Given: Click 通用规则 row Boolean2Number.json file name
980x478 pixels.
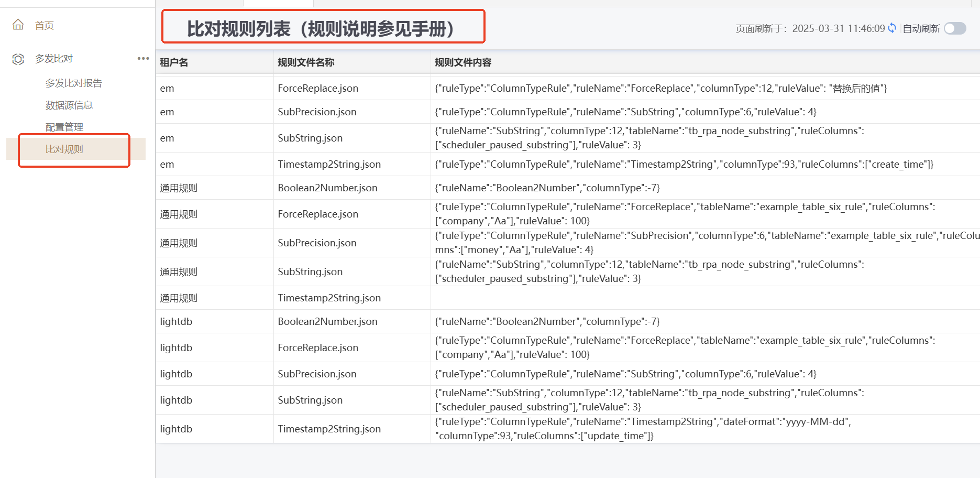Looking at the screenshot, I should click(327, 188).
